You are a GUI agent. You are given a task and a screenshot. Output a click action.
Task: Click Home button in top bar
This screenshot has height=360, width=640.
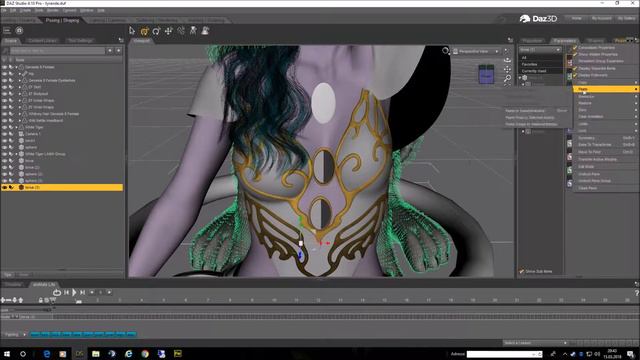pos(576,18)
